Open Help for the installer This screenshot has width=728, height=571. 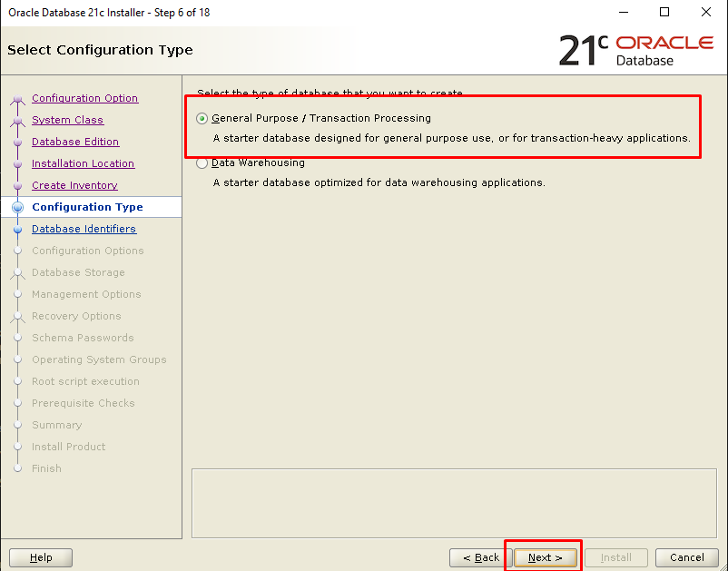[41, 557]
